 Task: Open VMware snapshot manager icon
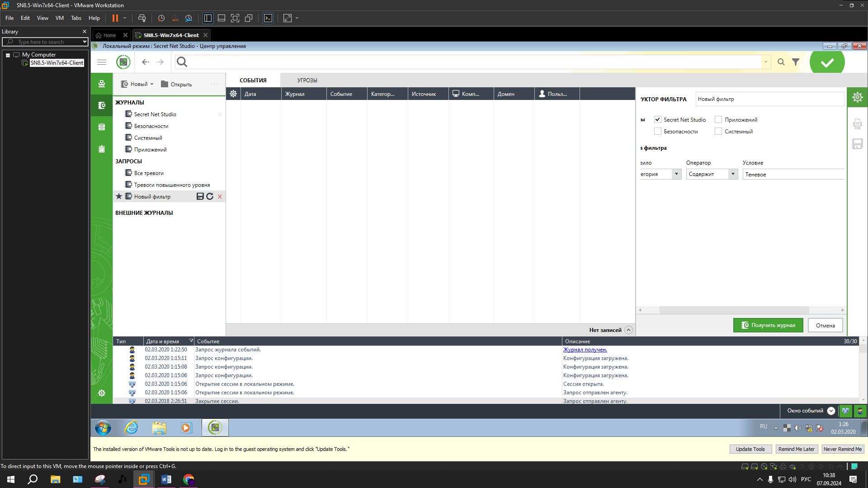(189, 18)
